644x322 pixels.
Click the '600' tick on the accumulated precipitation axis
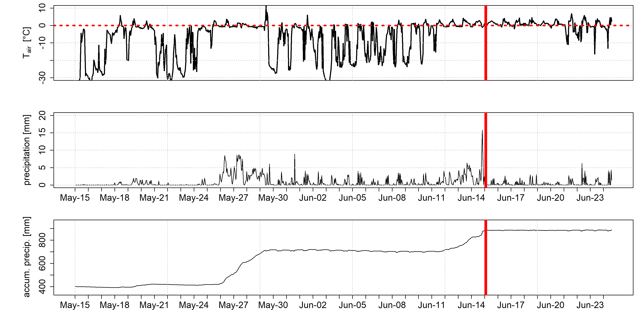[x=42, y=263]
